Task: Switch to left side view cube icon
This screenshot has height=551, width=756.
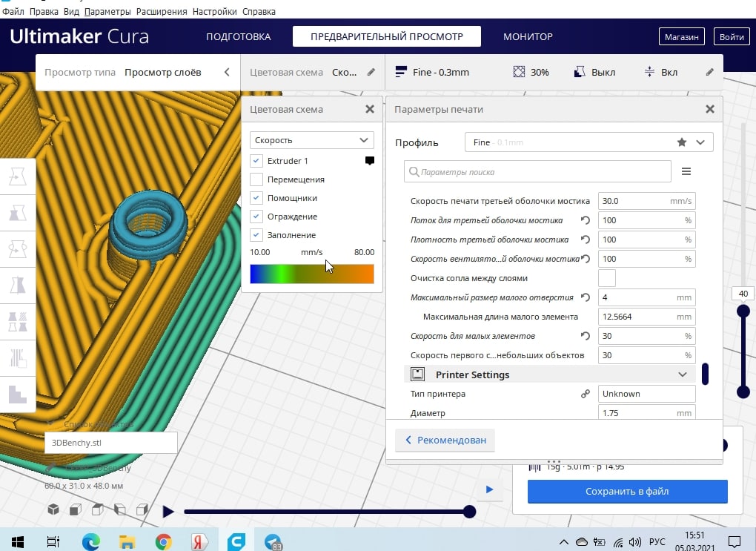Action: point(120,509)
